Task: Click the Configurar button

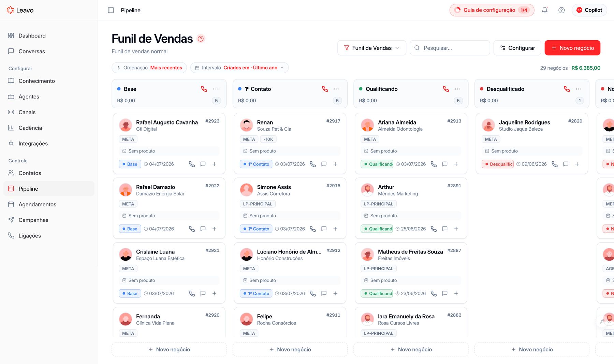Action: point(517,48)
